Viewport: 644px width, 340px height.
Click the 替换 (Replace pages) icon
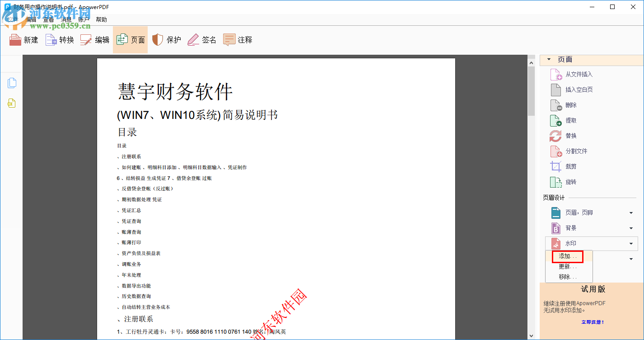[x=555, y=135]
